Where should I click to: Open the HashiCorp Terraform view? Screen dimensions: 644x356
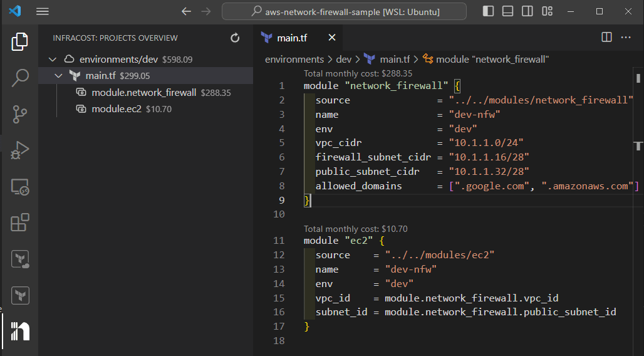click(19, 295)
